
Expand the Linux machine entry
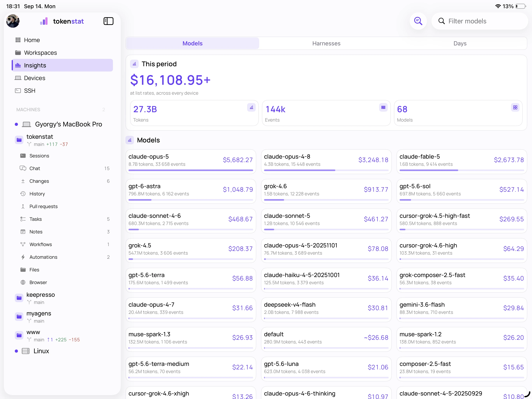click(62, 351)
